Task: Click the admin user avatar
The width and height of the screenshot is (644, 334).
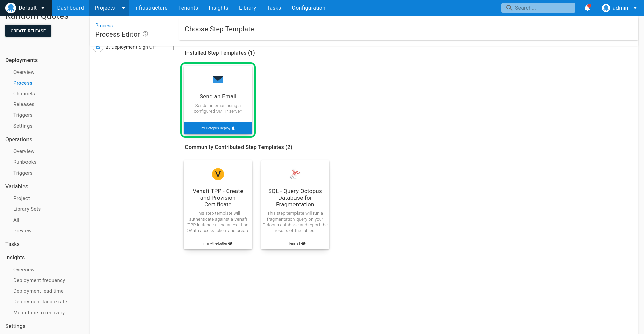Action: (606, 8)
